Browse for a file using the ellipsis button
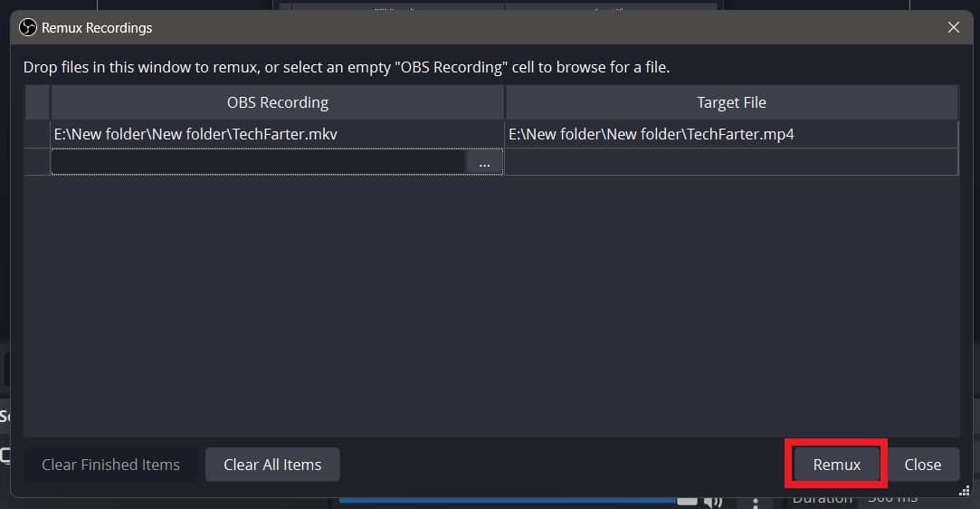980x509 pixels. (x=484, y=163)
